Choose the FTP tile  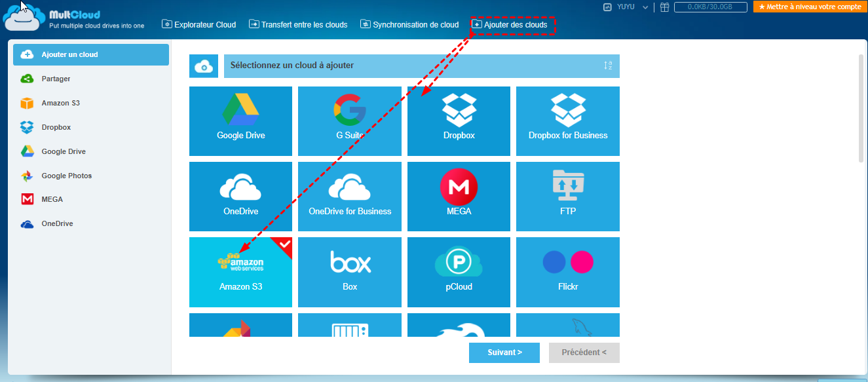pos(568,197)
